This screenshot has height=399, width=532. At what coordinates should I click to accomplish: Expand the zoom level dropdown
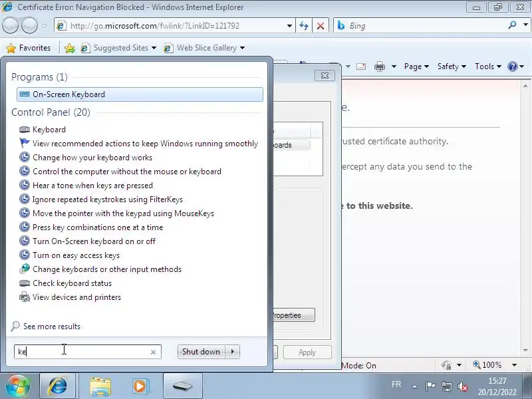(514, 365)
